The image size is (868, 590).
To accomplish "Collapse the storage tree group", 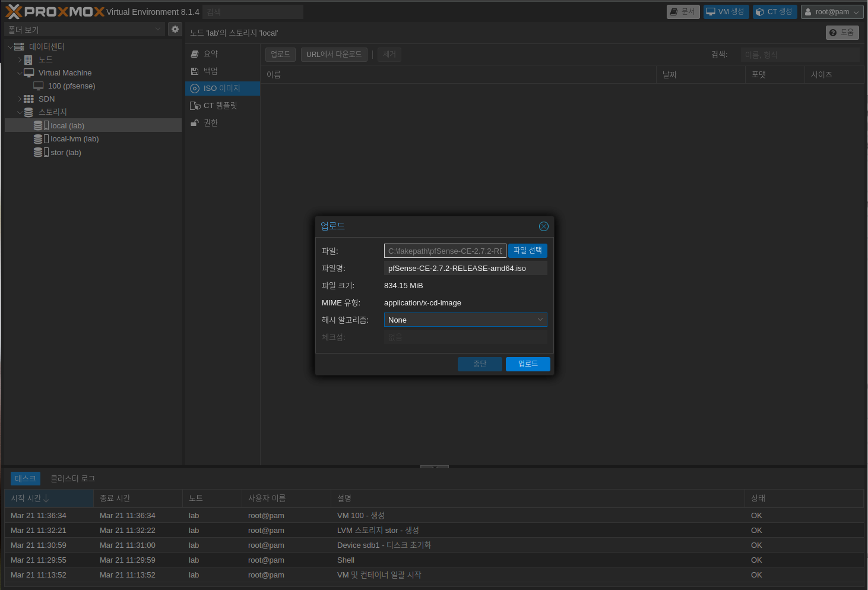I will [20, 112].
